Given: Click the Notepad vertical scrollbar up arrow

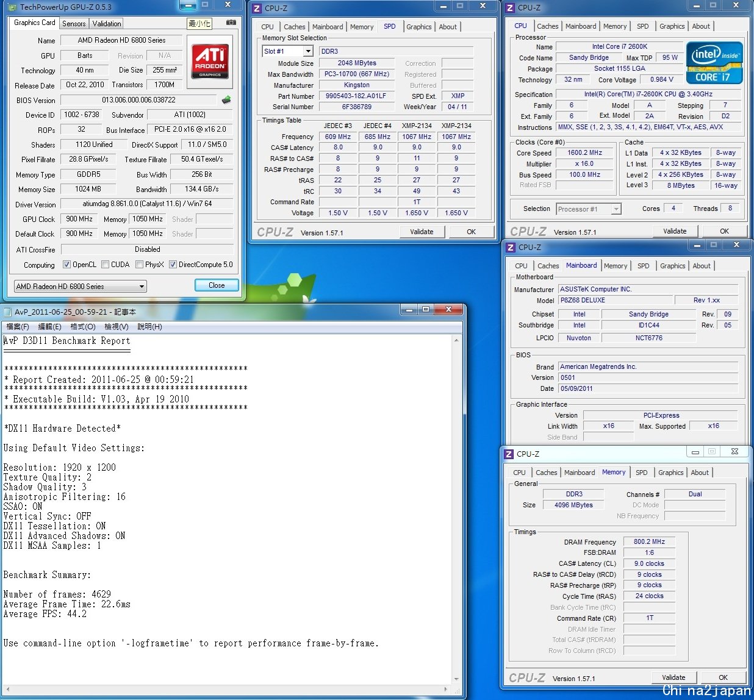Looking at the screenshot, I should coord(457,340).
